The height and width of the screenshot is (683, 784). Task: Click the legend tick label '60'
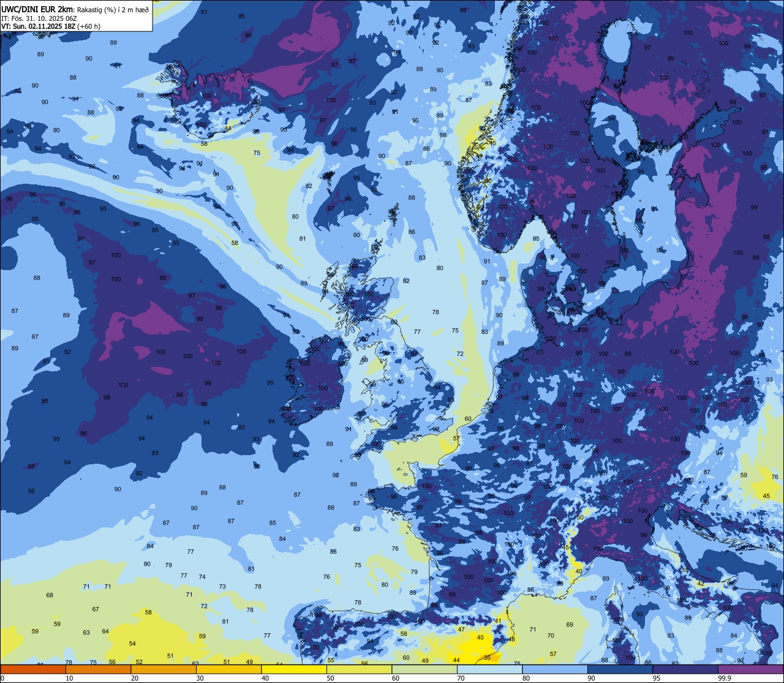coord(396,678)
